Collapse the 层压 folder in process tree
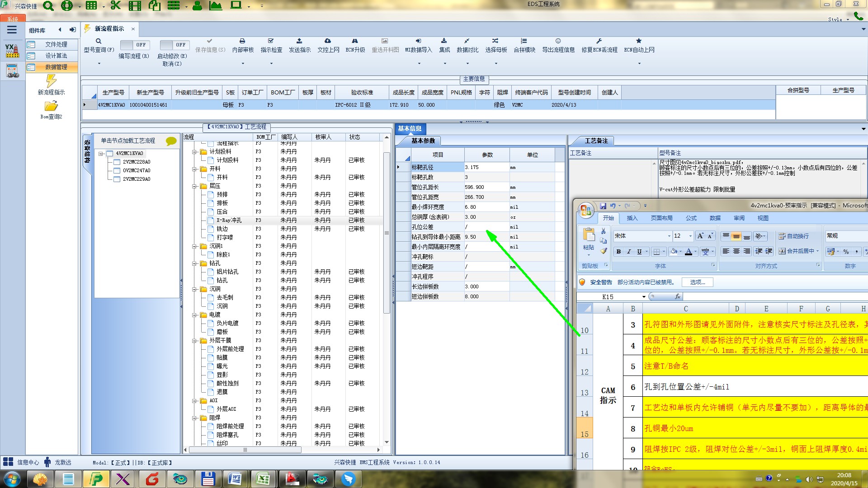Viewport: 868px width, 488px height. click(x=195, y=186)
